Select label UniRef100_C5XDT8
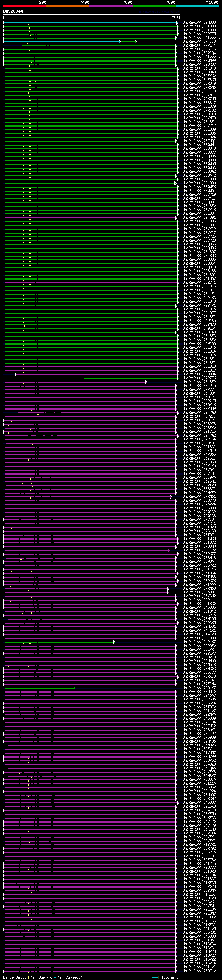 click(x=199, y=68)
